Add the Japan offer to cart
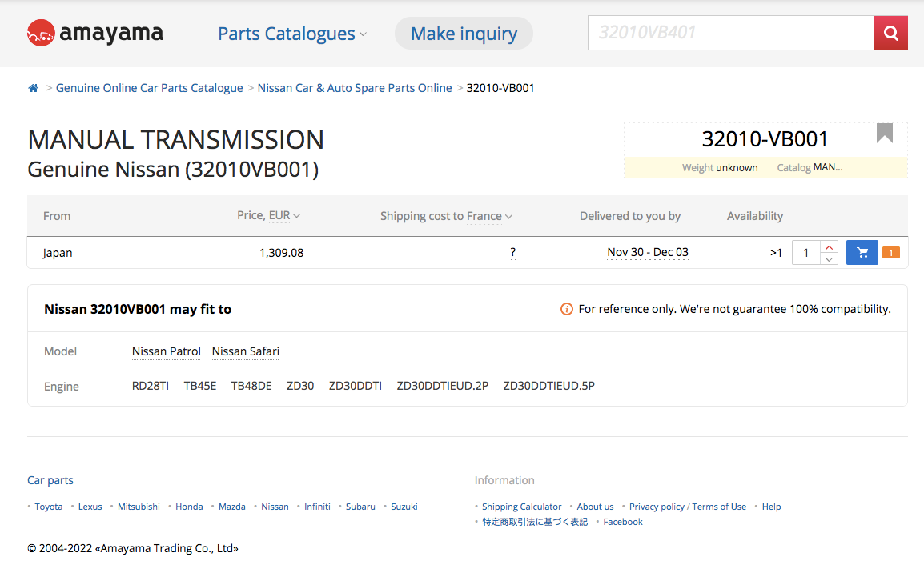Image resolution: width=924 pixels, height=577 pixels. (x=862, y=253)
